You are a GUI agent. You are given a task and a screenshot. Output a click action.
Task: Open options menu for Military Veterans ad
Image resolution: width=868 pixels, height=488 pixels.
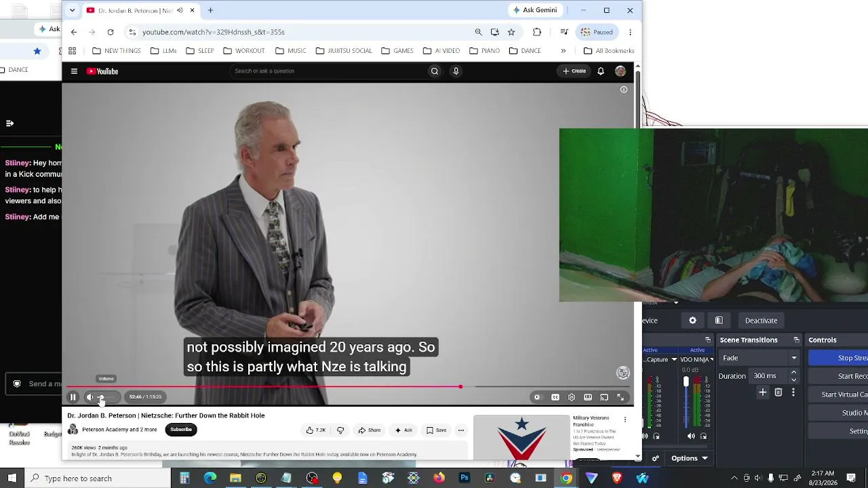[x=625, y=420]
